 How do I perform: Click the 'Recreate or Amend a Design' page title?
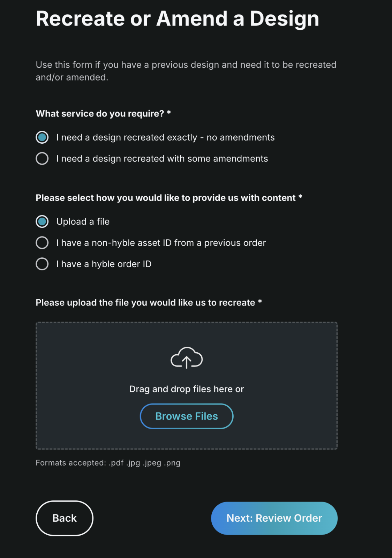[177, 18]
